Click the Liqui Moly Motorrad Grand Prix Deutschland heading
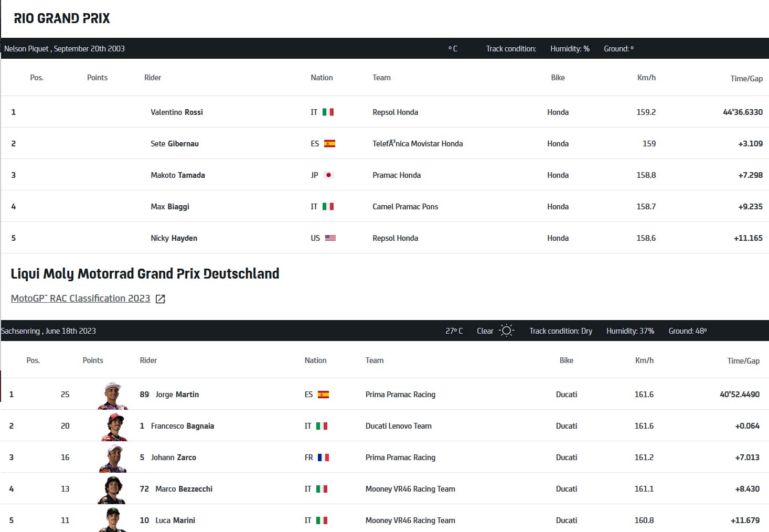Screen dimensions: 769x532 (x=145, y=274)
